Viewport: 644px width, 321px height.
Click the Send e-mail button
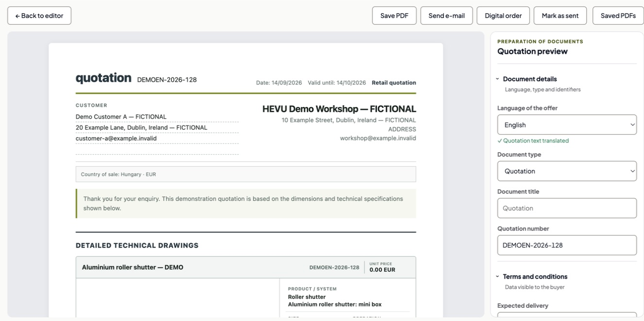[x=446, y=16]
